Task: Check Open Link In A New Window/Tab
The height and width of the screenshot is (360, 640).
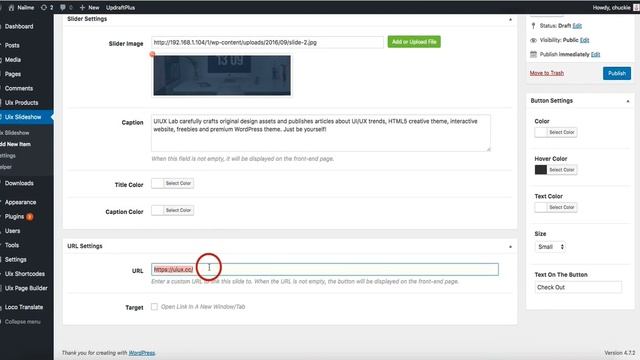Action: 154,307
